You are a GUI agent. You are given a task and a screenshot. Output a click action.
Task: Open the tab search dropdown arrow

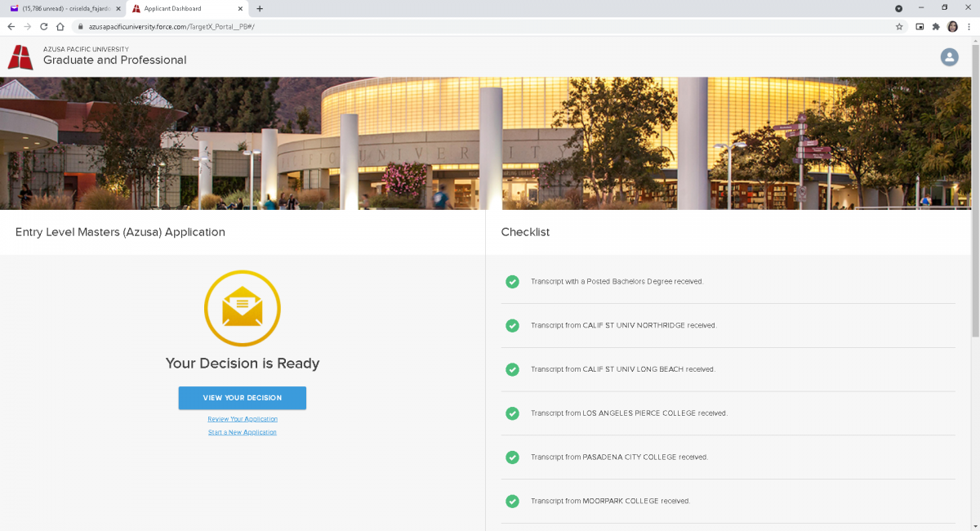[899, 8]
